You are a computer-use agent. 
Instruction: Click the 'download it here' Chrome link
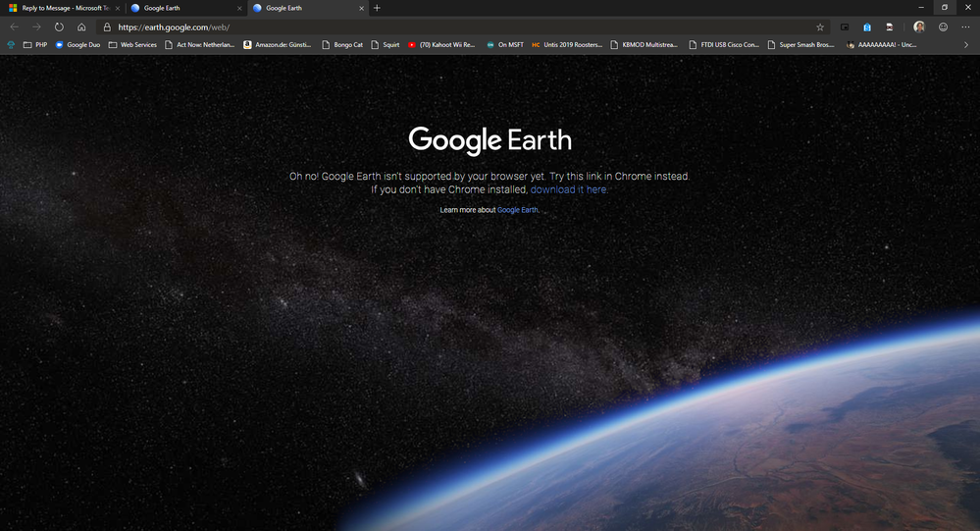pyautogui.click(x=569, y=189)
